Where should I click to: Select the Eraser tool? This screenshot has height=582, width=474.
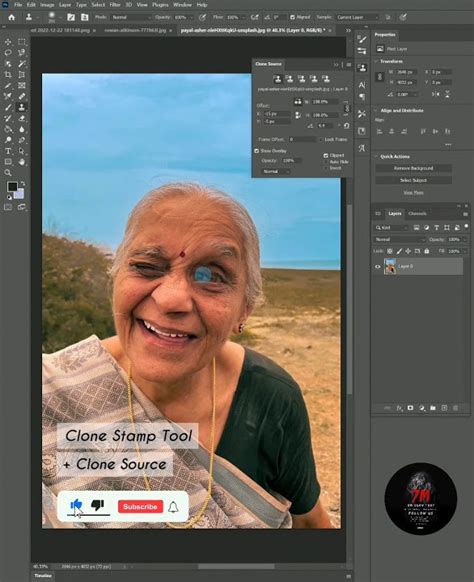22,118
